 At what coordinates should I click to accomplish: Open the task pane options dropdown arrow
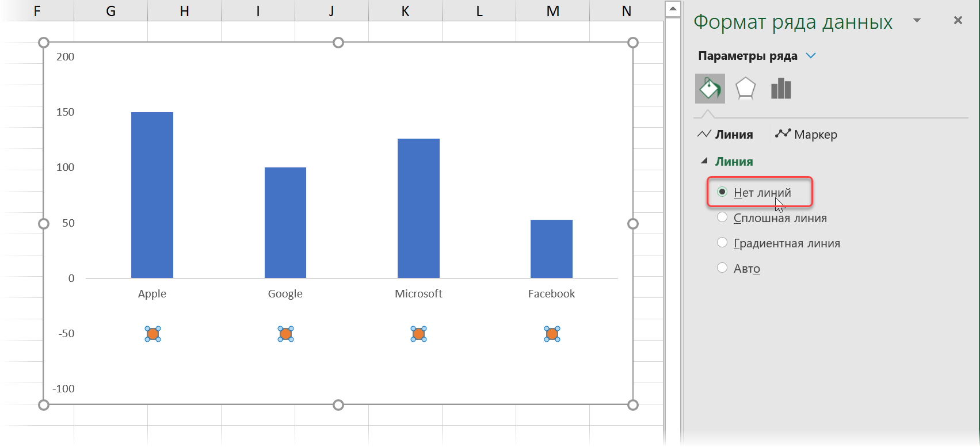click(917, 21)
